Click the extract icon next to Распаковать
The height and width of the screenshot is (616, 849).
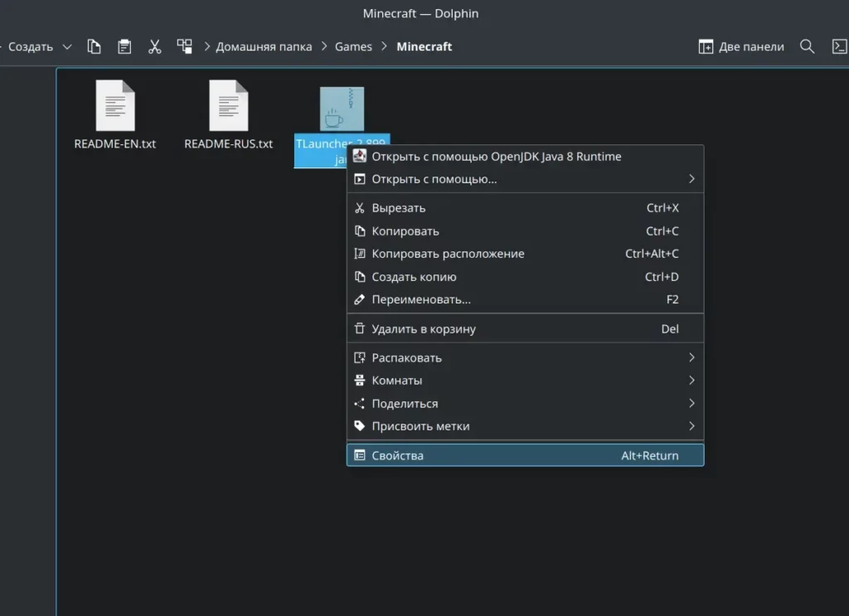(360, 358)
